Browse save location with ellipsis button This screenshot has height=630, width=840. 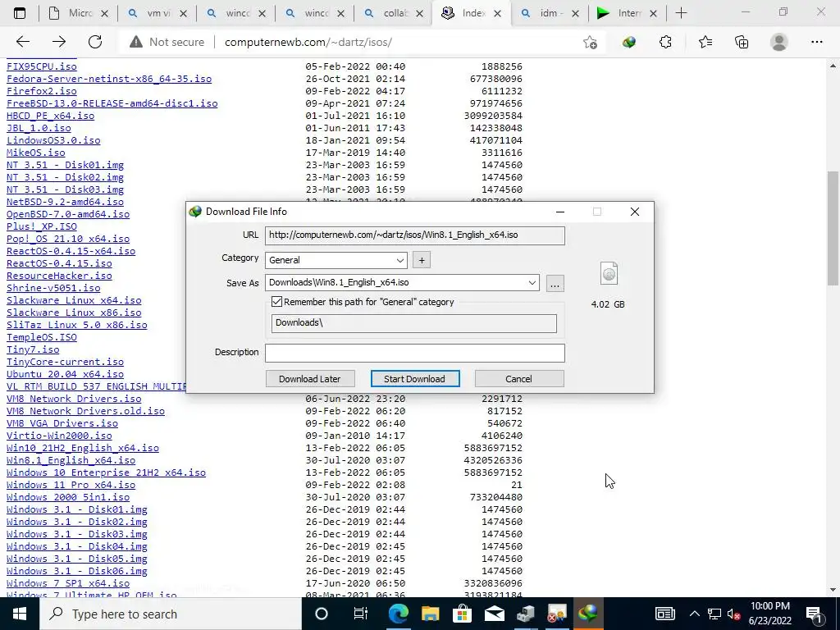(555, 283)
